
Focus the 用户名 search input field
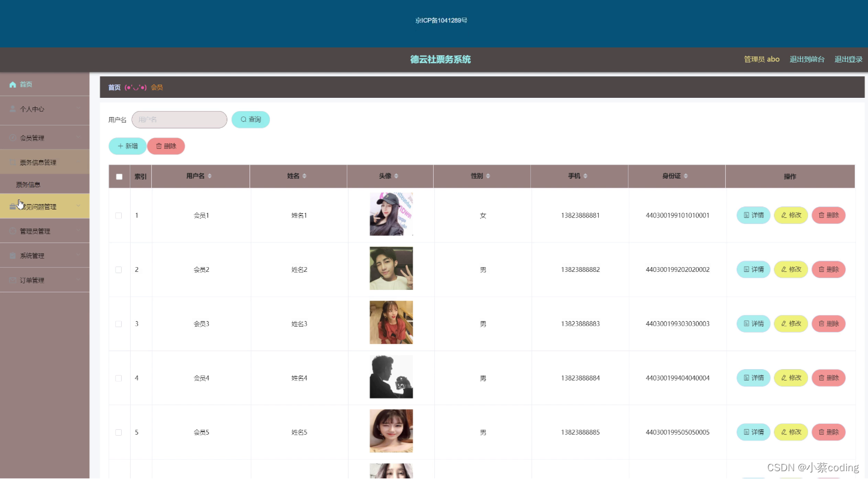point(179,119)
